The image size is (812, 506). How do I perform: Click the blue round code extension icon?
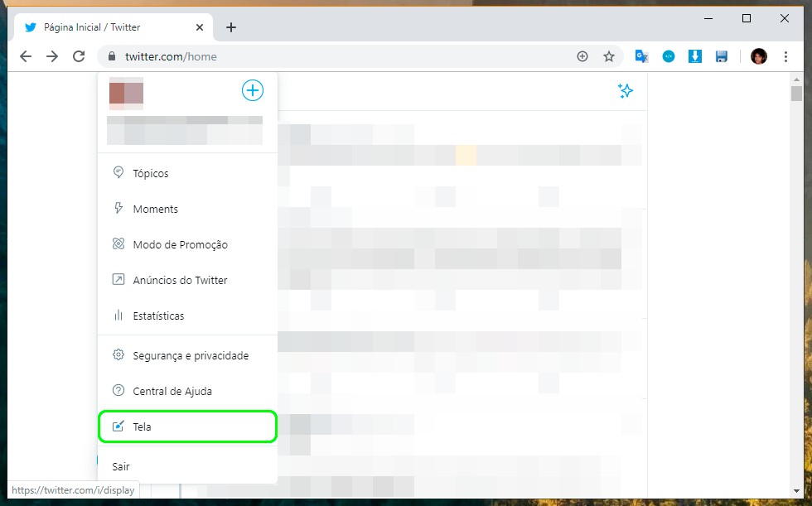pyautogui.click(x=669, y=56)
